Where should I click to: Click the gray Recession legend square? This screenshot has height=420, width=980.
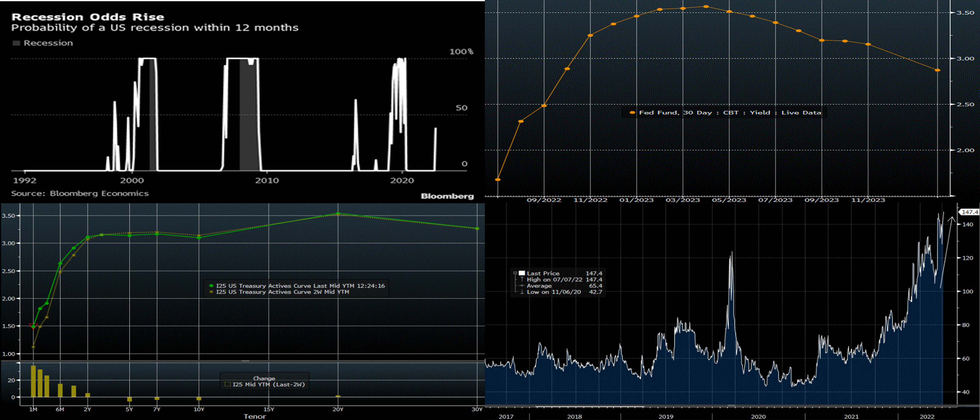pyautogui.click(x=16, y=43)
